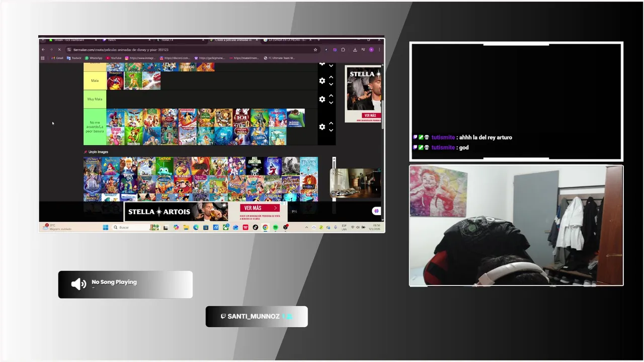The height and width of the screenshot is (362, 644).
Task: Click the 101 Dalmatians poster in bottom tier
Action: point(242,117)
